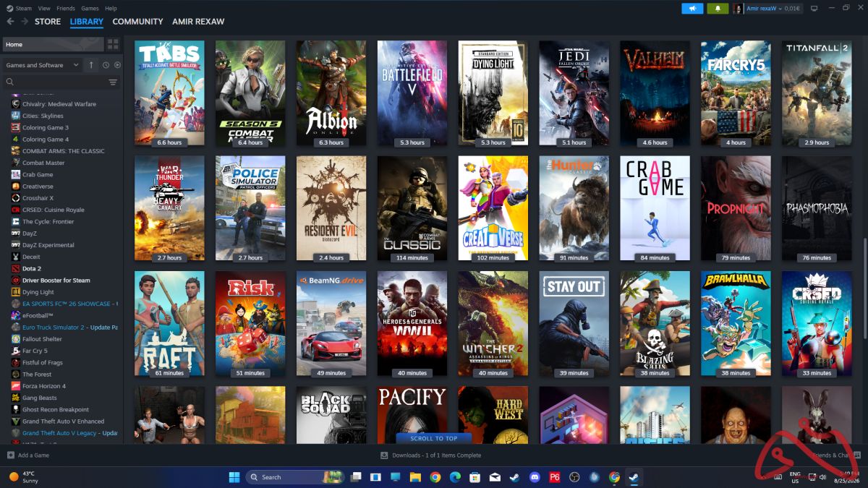Screen dimensions: 868x488
Task: Open the Help menu
Action: 111,9
